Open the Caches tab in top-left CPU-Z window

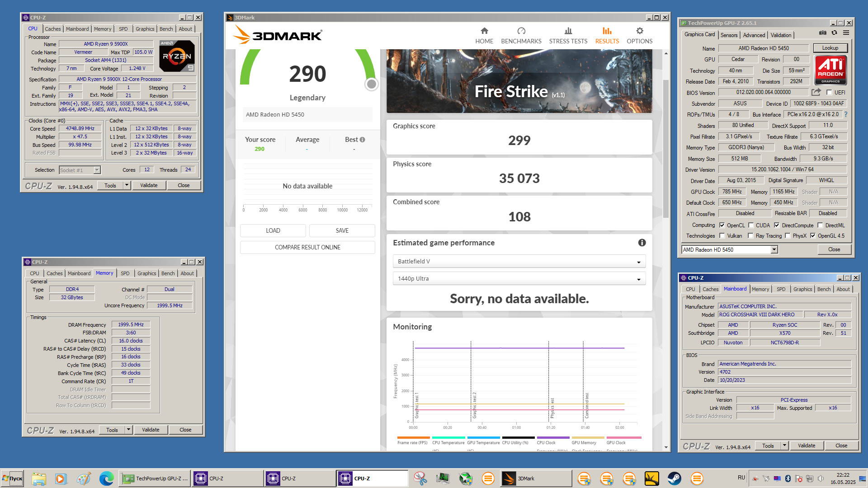(x=52, y=29)
